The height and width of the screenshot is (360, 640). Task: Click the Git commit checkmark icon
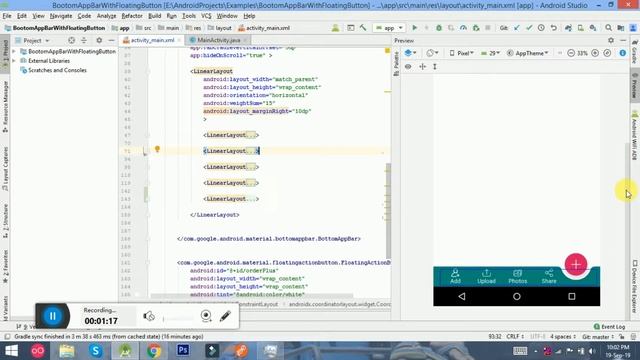(x=529, y=28)
